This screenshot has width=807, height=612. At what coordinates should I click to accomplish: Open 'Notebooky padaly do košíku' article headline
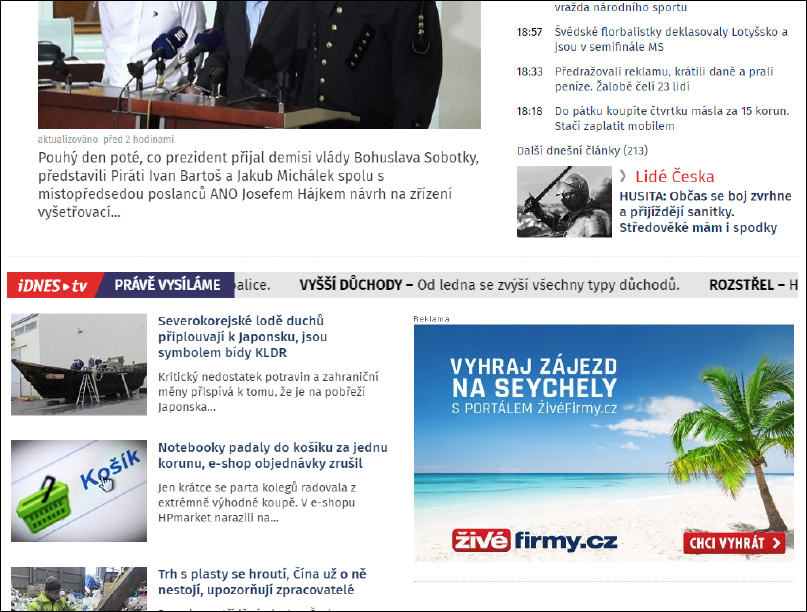(273, 455)
